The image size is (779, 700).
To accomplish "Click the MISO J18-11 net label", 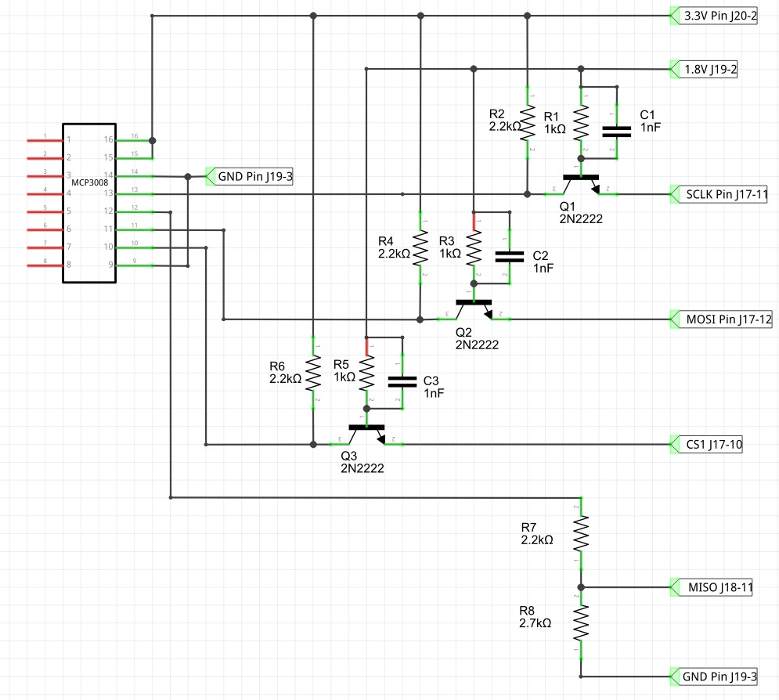I will (712, 587).
